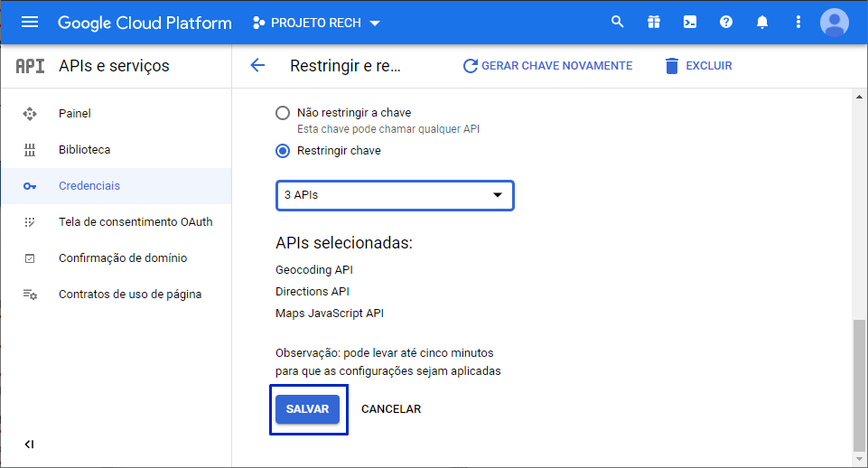This screenshot has width=868, height=468.
Task: Open the hamburger navigation menu
Action: (x=30, y=23)
